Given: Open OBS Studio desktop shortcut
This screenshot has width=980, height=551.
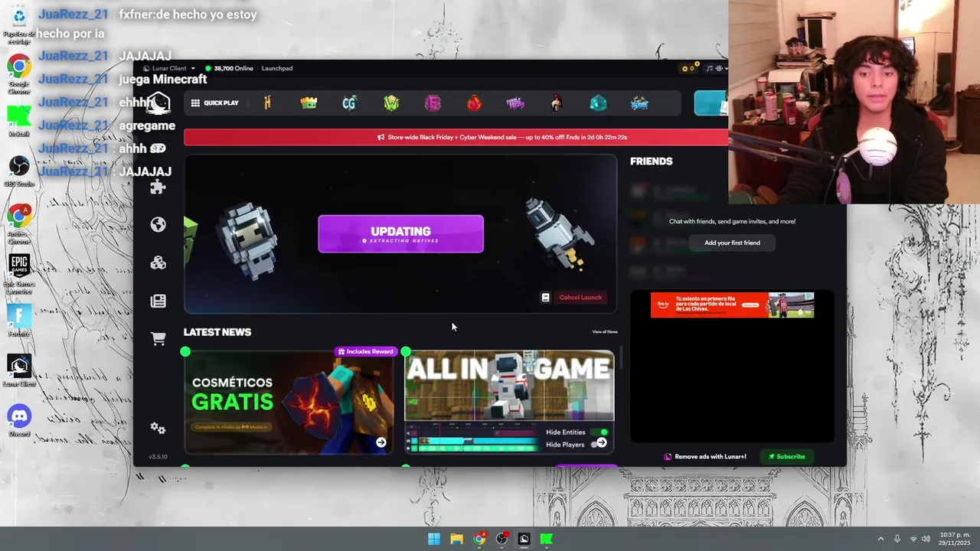Looking at the screenshot, I should pyautogui.click(x=19, y=172).
